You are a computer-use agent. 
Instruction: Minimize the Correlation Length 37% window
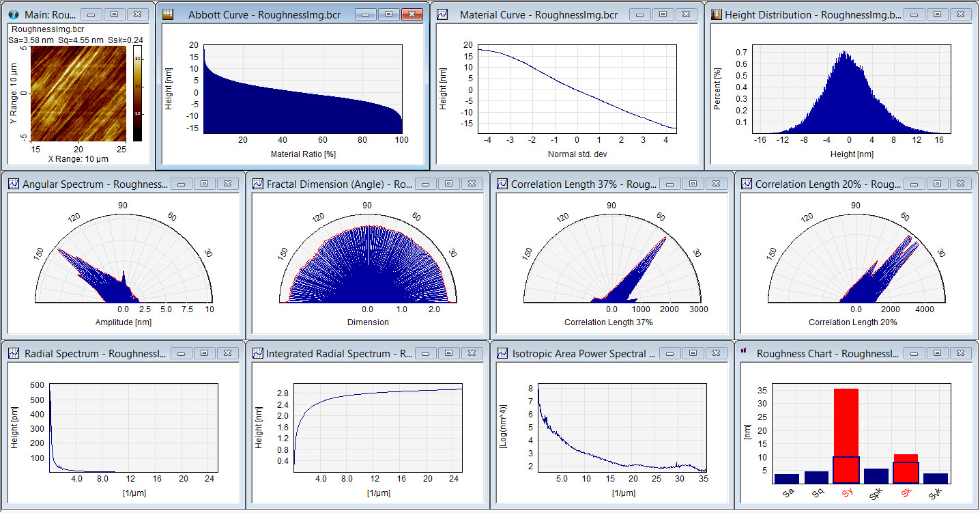(x=669, y=184)
